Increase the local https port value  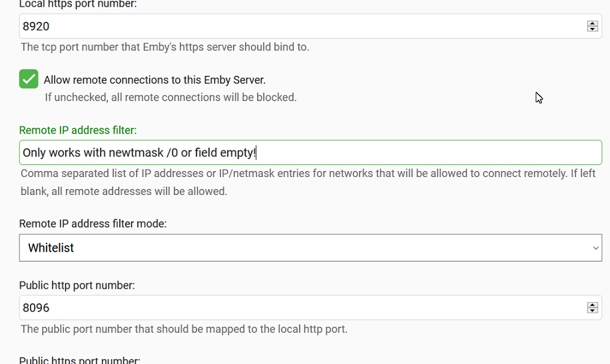click(x=592, y=23)
